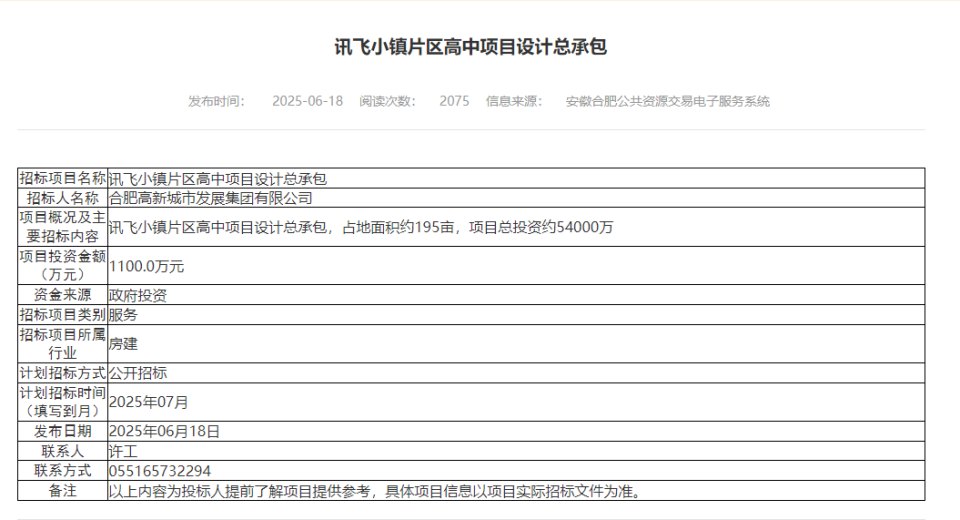Click the 2025年06月18日 value
This screenshot has width=960, height=520.
164,432
